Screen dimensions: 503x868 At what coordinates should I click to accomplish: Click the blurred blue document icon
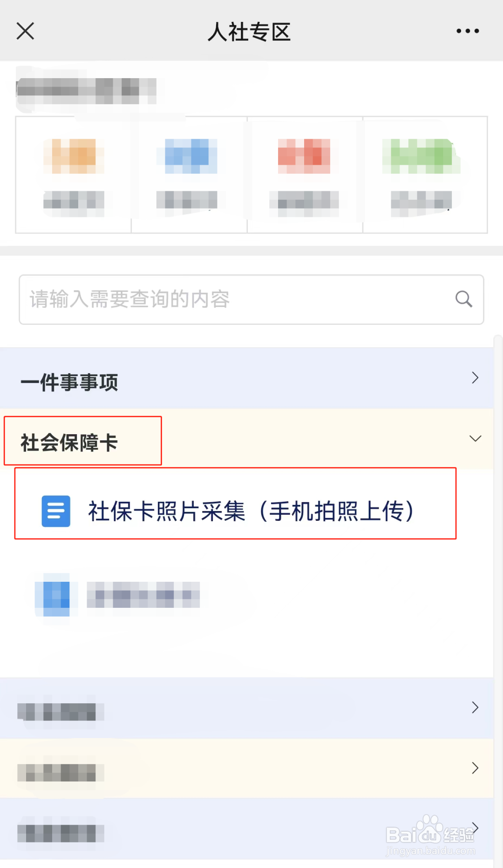coord(56,595)
